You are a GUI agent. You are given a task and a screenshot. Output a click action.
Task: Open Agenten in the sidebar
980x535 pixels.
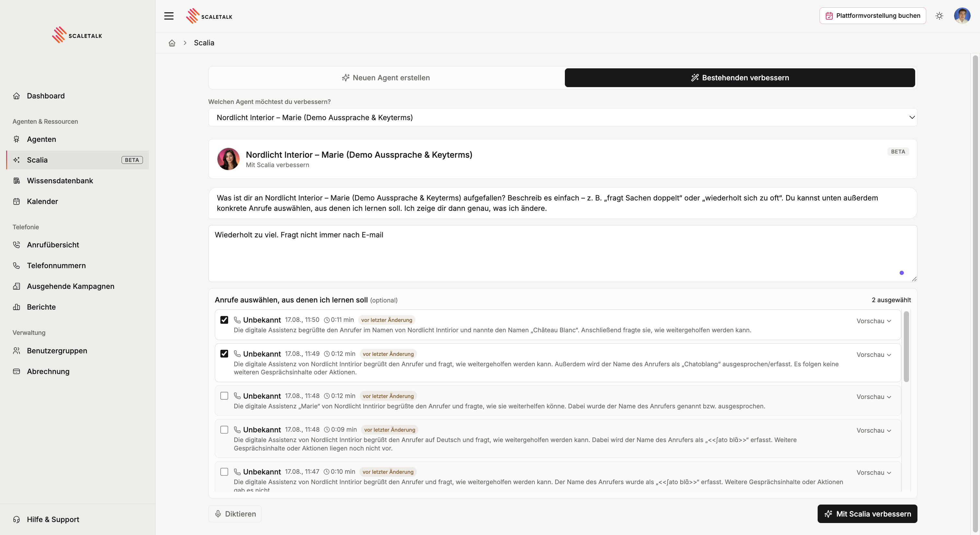(77, 139)
